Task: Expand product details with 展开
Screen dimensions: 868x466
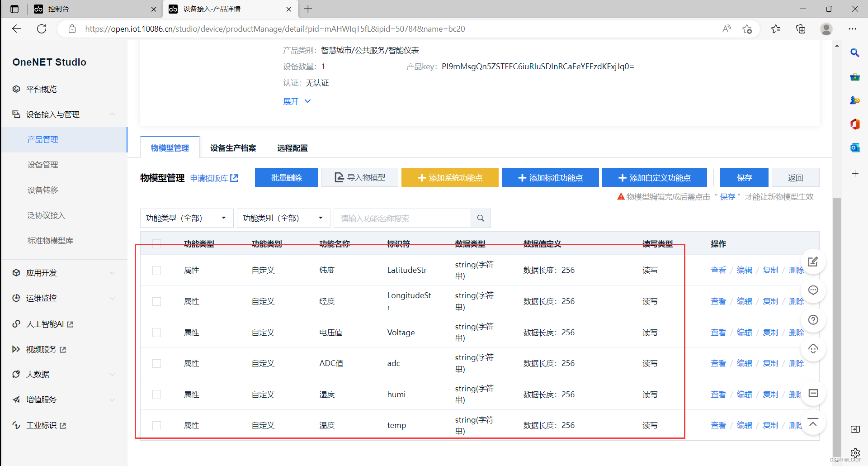Action: click(297, 101)
